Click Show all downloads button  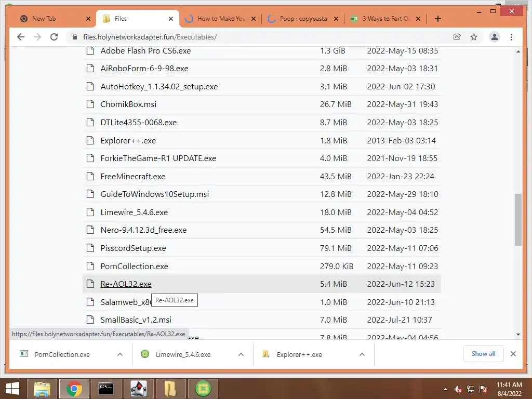pyautogui.click(x=483, y=354)
